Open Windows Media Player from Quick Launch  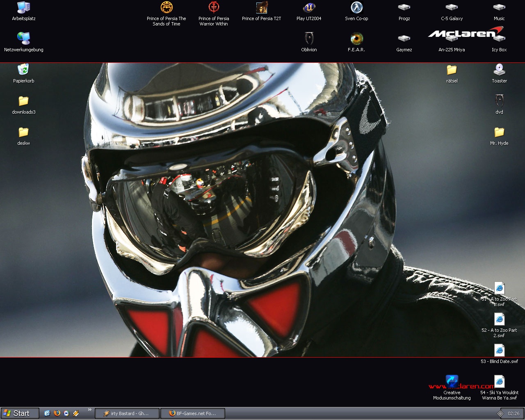66,413
